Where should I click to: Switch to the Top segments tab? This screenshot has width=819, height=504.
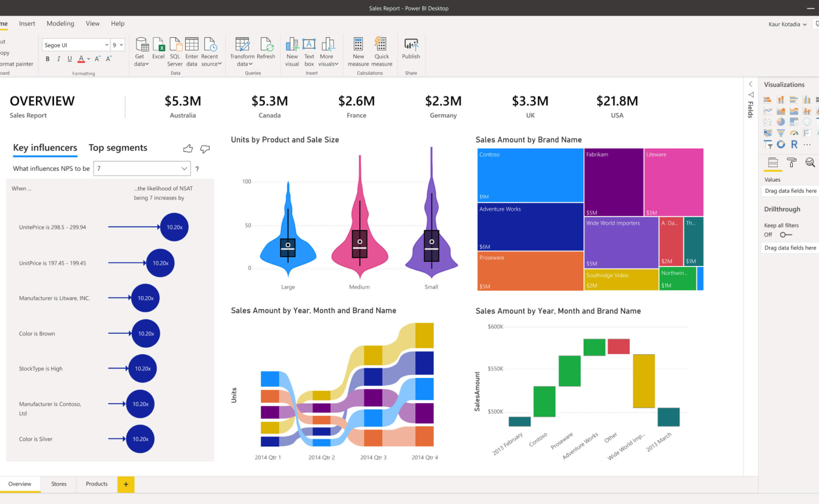coord(118,147)
